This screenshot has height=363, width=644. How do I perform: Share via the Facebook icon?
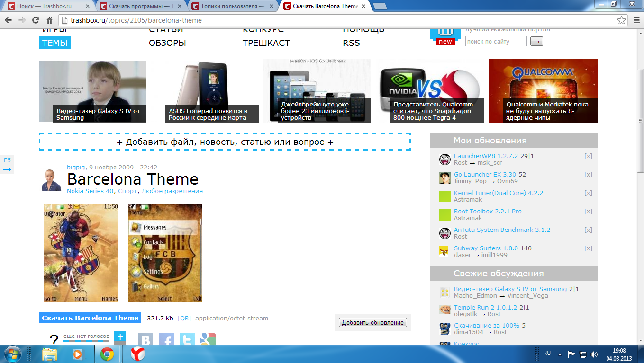166,339
